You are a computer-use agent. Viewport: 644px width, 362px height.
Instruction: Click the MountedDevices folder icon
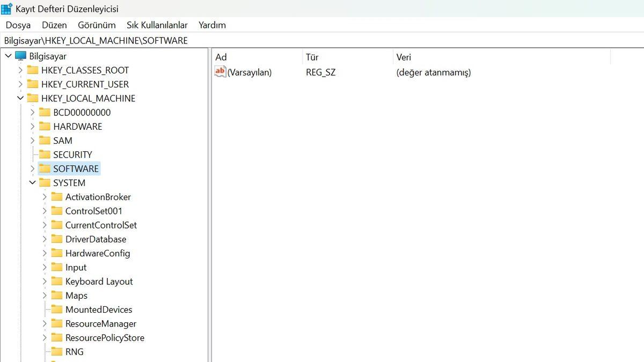57,309
